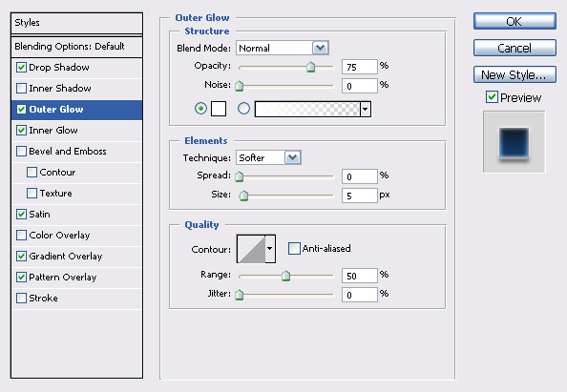Click the New Style... button
Image resolution: width=567 pixels, height=392 pixels.
coord(514,74)
